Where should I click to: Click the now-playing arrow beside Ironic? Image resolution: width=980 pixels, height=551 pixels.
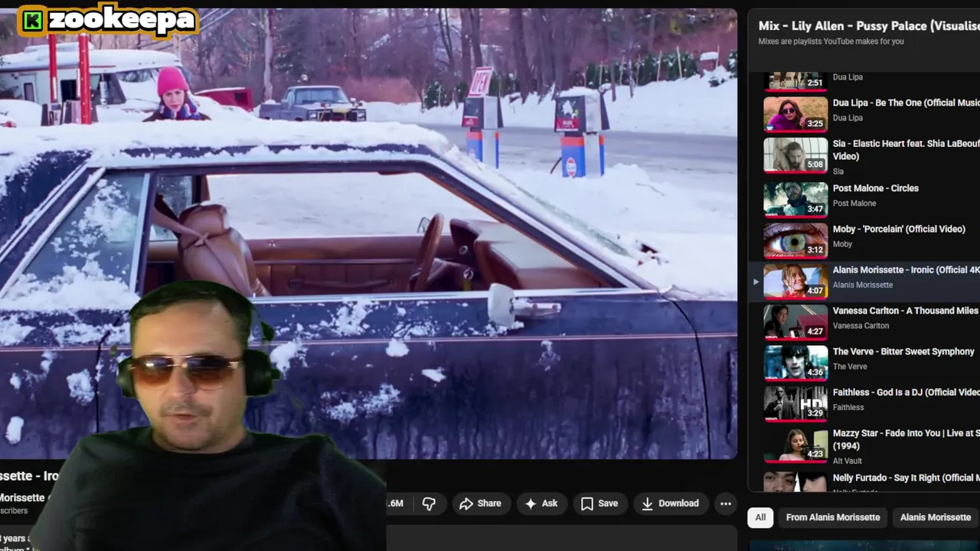tap(755, 282)
